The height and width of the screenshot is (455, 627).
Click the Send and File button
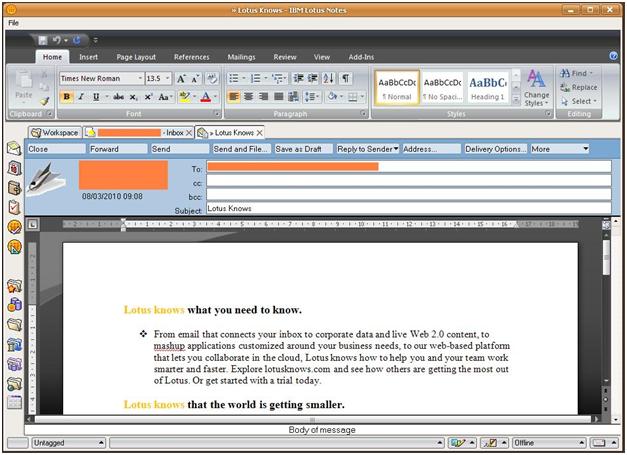(242, 149)
